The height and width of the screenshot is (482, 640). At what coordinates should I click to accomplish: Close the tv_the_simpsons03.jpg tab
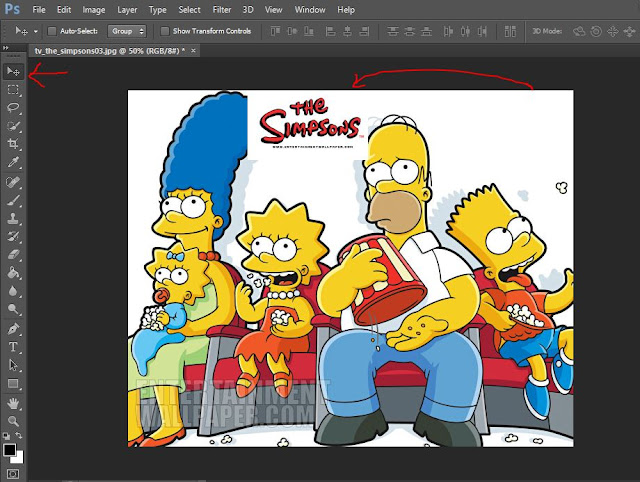(193, 51)
